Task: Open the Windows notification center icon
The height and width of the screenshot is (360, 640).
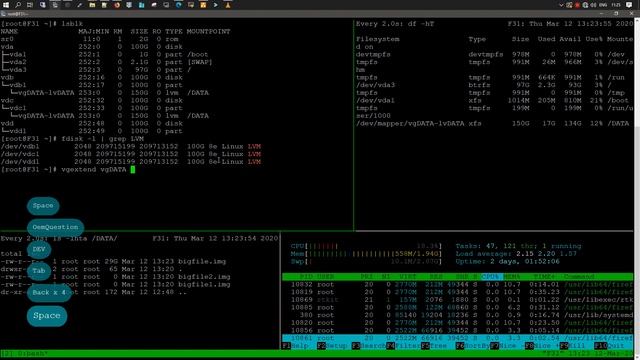Action: coord(629,5)
